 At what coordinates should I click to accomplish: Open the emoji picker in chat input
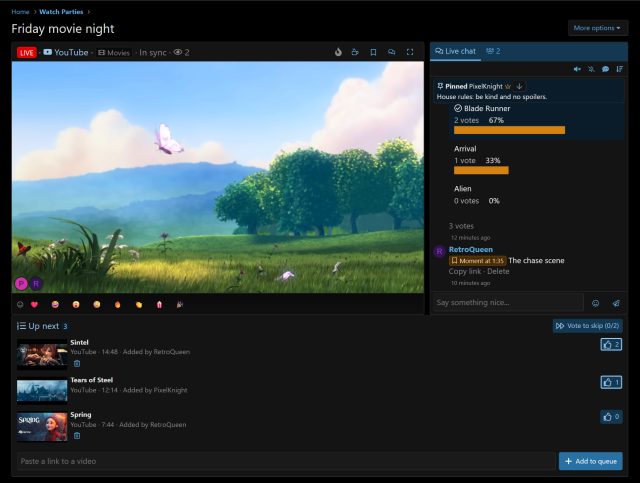596,303
